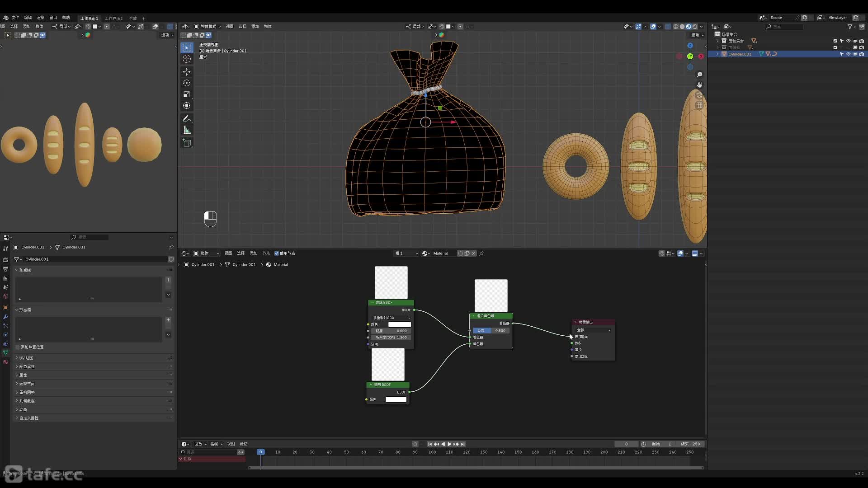Click the Glass BSDF white color swatch
Screen dimensions: 868x488
tap(399, 324)
